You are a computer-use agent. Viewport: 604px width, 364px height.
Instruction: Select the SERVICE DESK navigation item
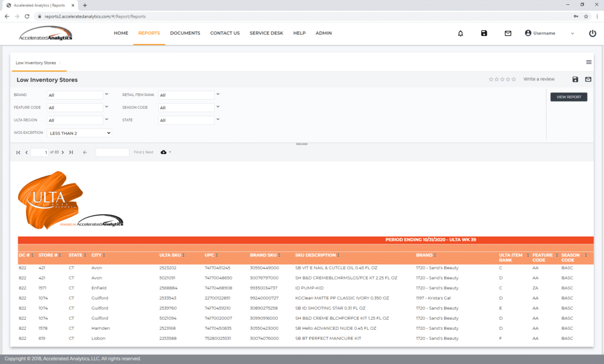[x=266, y=34]
